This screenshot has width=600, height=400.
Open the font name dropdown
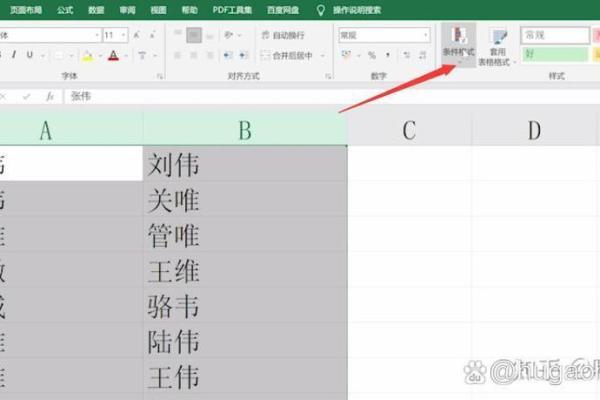(97, 36)
